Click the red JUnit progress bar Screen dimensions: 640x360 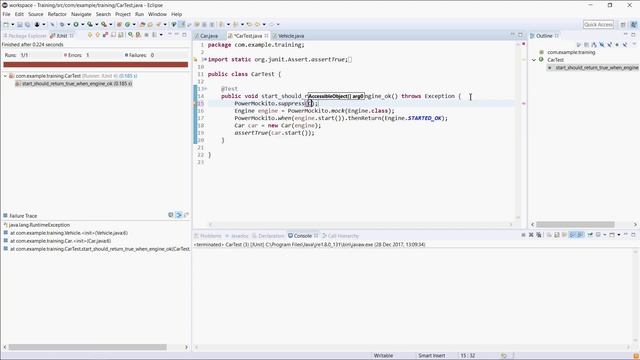click(96, 64)
